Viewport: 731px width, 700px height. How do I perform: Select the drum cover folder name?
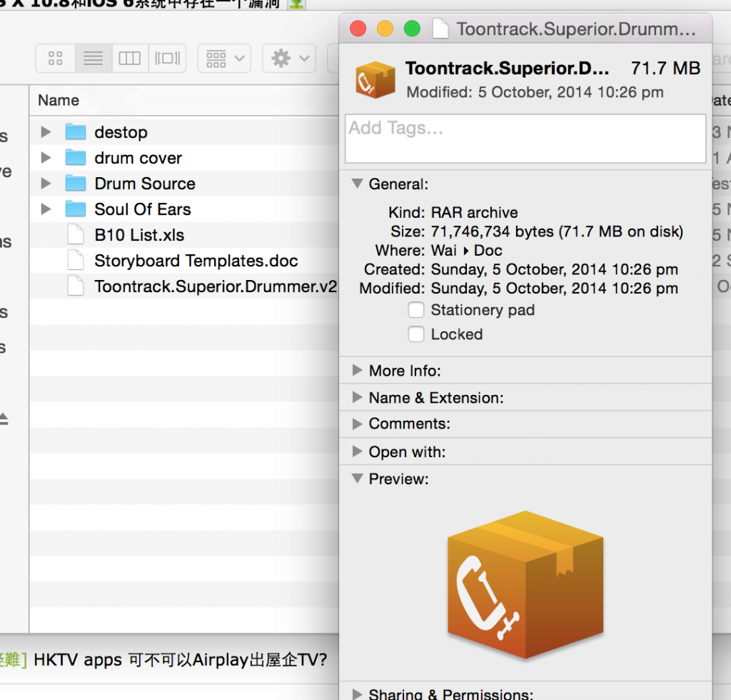point(138,158)
